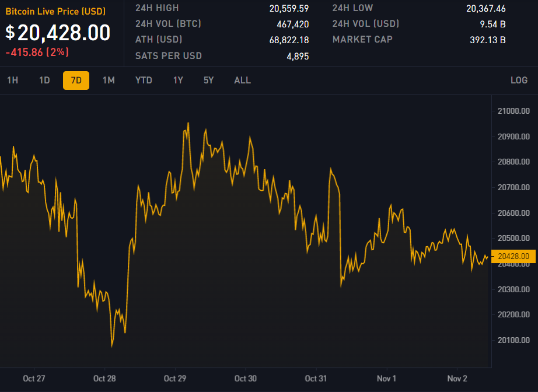
Task: Select the highlighted 7D range tab
Action: click(76, 80)
